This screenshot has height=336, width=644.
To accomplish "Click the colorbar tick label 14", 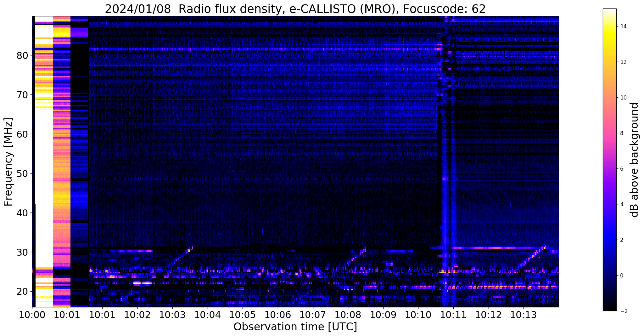I will 623,26.
